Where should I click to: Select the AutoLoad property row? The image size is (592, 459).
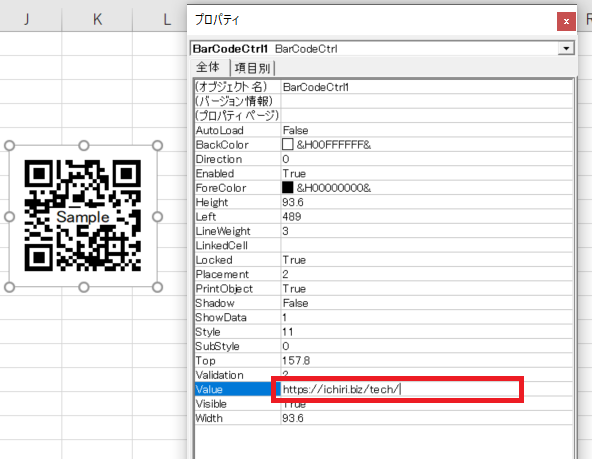[384, 130]
